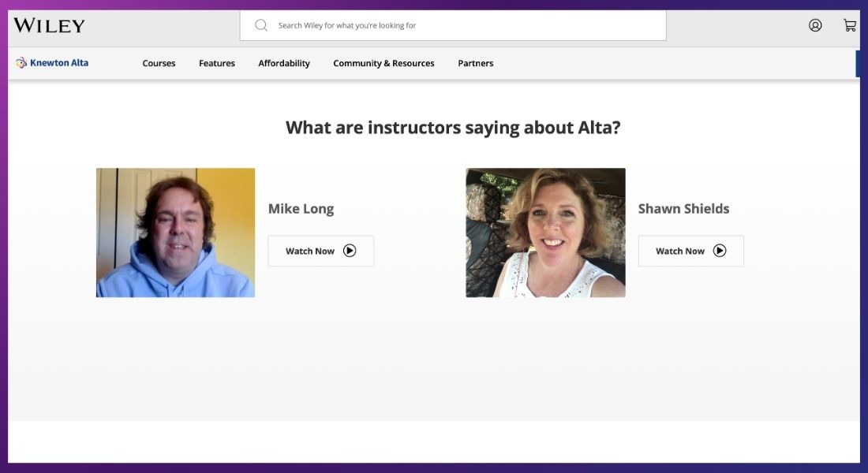The width and height of the screenshot is (868, 473).
Task: Click the Mike Long name text
Action: [x=301, y=209]
